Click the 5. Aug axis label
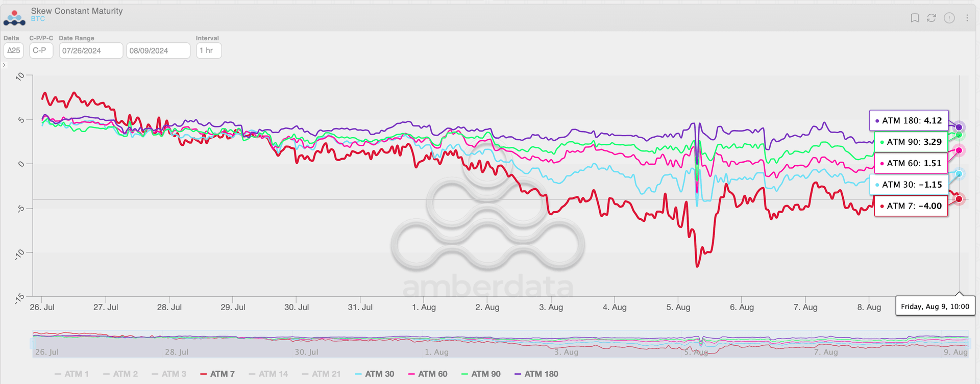This screenshot has width=980, height=384. [678, 307]
